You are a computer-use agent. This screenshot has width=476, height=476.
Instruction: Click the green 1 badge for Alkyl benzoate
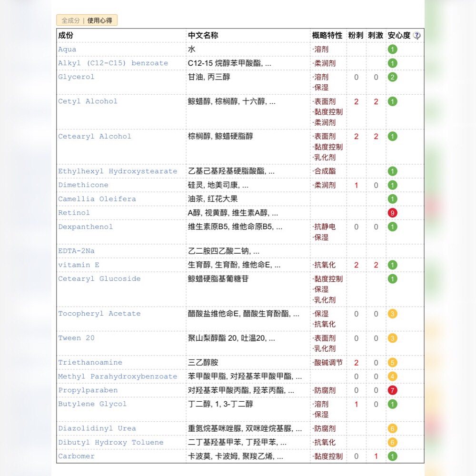tap(392, 63)
